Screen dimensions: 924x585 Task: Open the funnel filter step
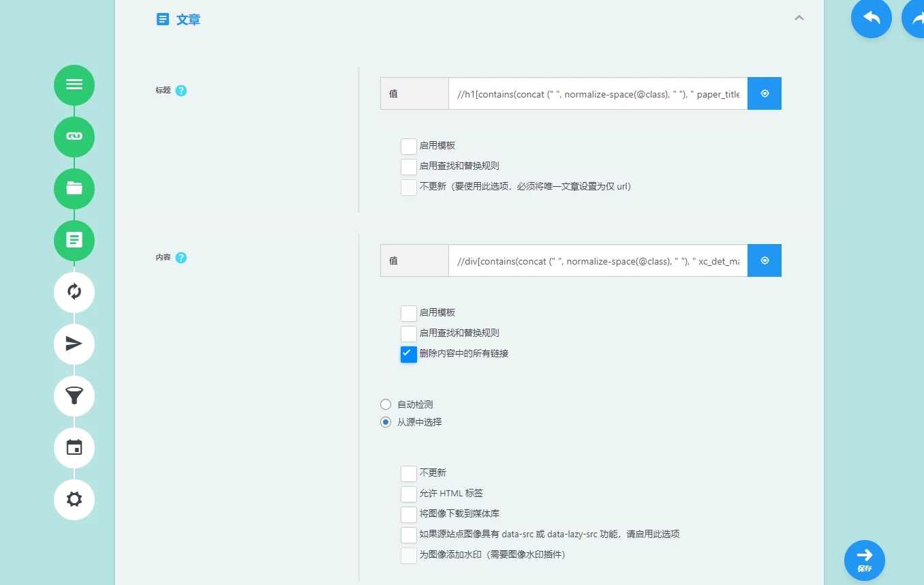74,396
